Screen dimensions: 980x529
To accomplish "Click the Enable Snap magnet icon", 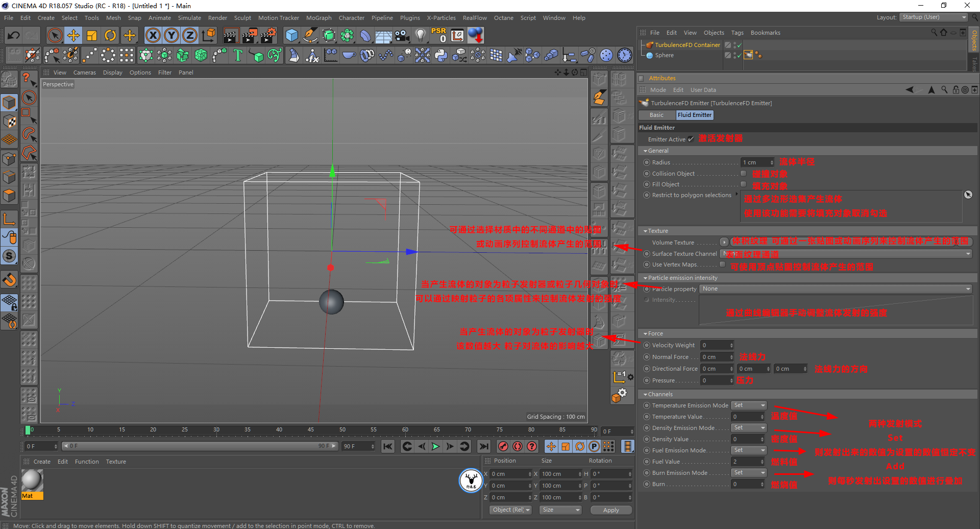I will pos(9,279).
